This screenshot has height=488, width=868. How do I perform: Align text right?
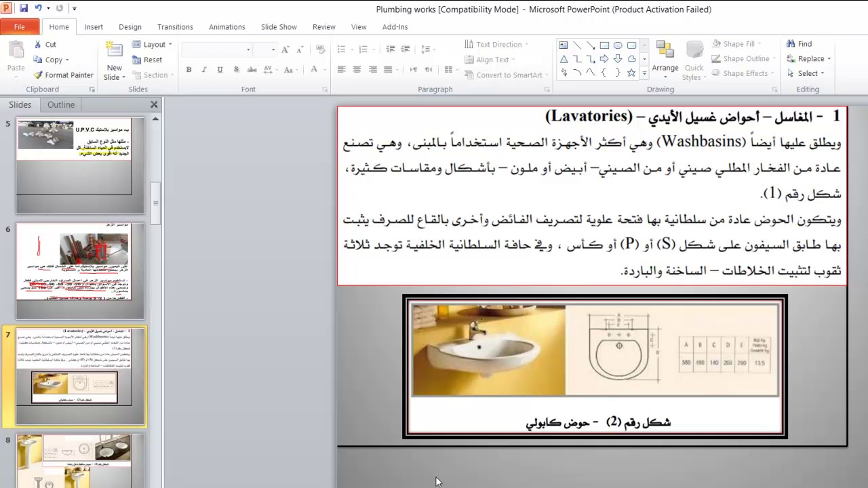pos(373,70)
